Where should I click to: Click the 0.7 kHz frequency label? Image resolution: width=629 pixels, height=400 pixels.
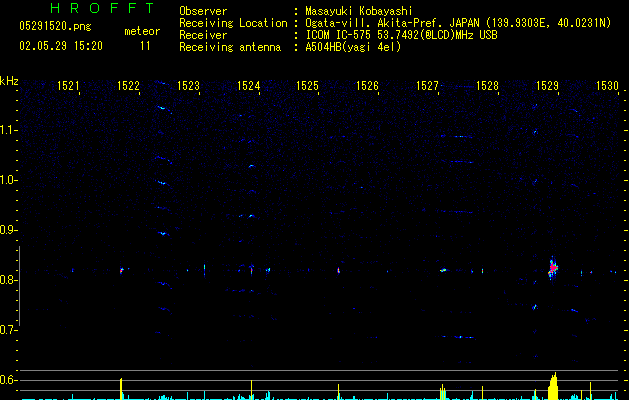(8, 330)
